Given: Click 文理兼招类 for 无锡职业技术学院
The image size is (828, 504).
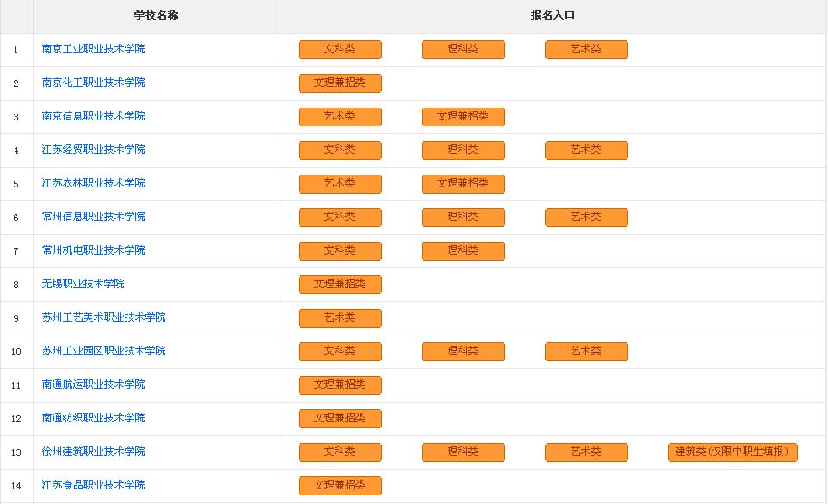Looking at the screenshot, I should coord(340,285).
